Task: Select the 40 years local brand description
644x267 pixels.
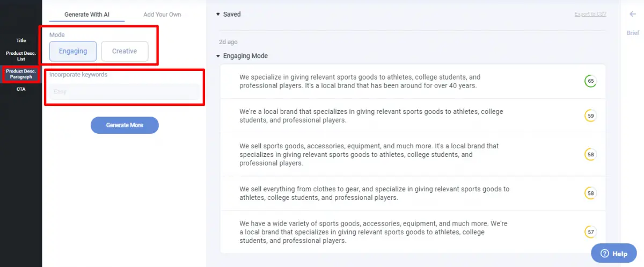Action: (413, 81)
